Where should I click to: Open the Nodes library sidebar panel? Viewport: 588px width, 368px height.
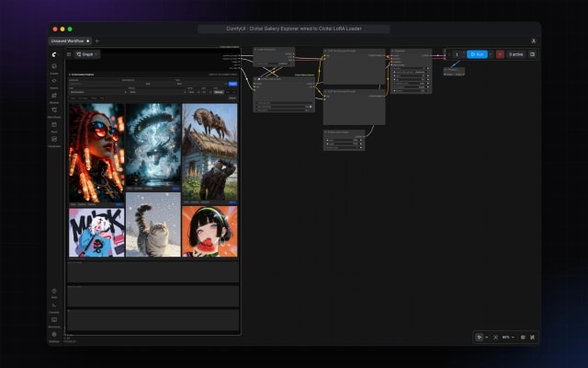[54, 83]
